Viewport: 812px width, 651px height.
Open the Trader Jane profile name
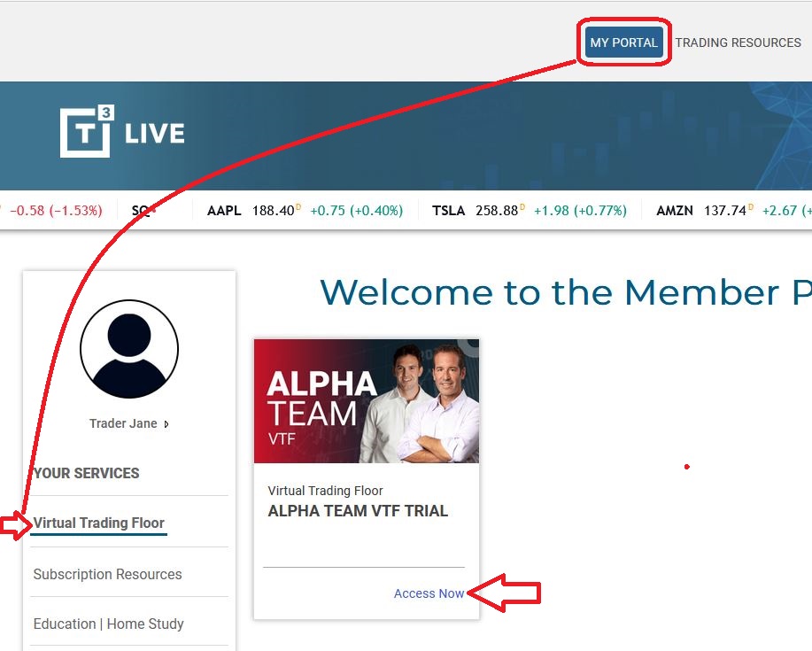coord(123,423)
